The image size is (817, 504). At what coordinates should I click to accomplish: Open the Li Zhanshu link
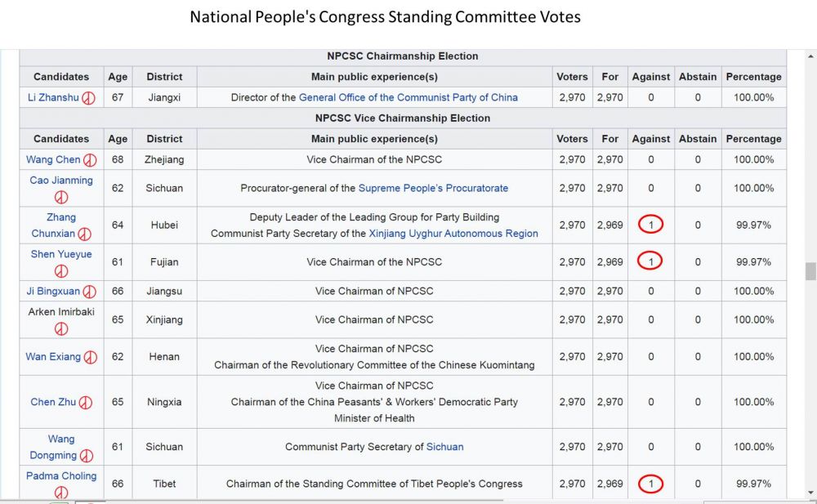point(53,98)
